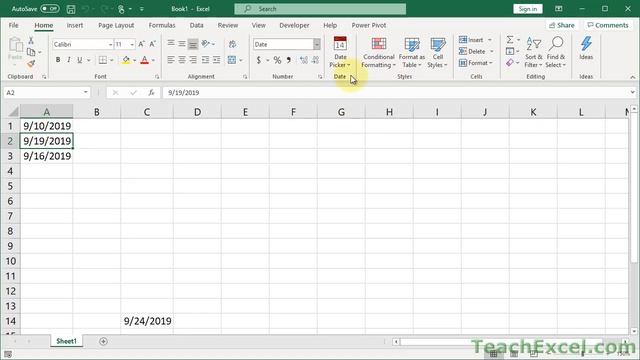Toggle Italic formatting
The width and height of the screenshot is (640, 360).
[x=69, y=60]
